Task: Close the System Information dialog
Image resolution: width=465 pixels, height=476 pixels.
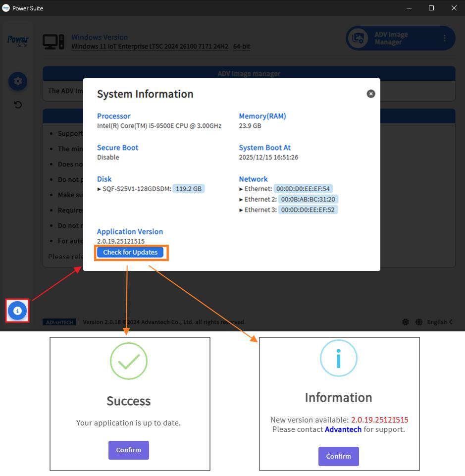Action: (x=370, y=94)
